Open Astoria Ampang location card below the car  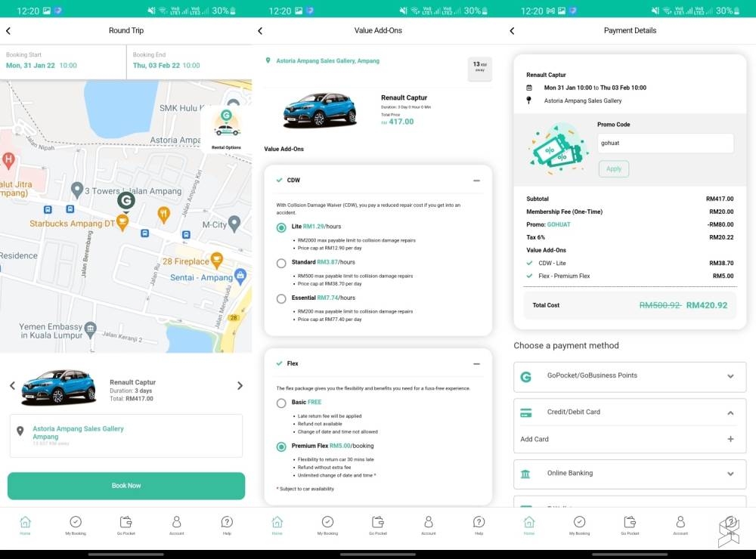[125, 436]
